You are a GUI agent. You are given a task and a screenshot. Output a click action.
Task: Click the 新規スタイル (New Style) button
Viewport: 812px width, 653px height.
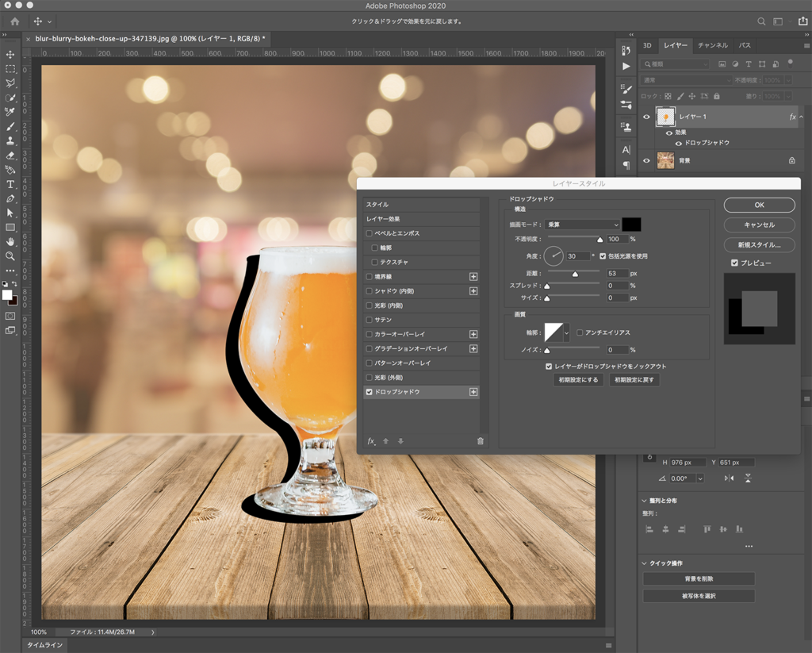[x=758, y=244]
